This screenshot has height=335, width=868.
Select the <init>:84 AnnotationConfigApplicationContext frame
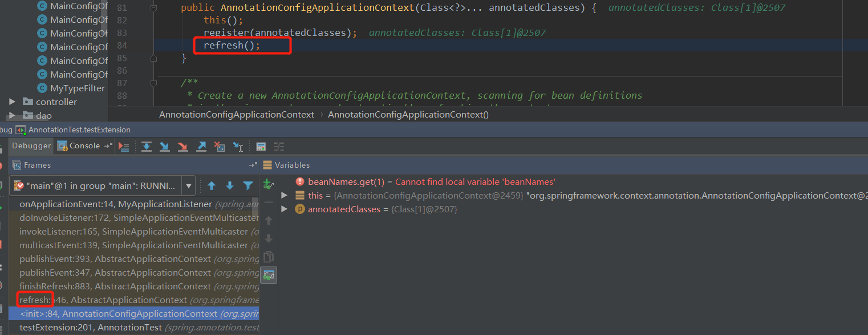(x=134, y=313)
